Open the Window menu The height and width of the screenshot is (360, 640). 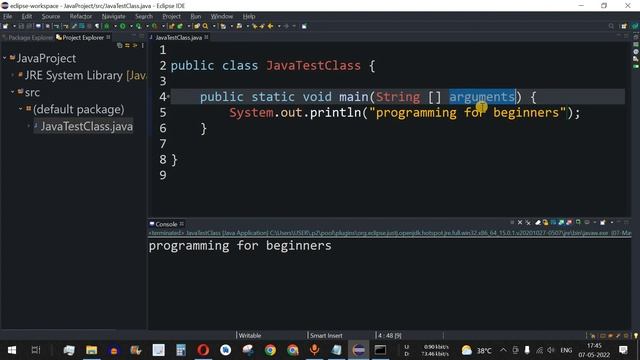click(222, 16)
